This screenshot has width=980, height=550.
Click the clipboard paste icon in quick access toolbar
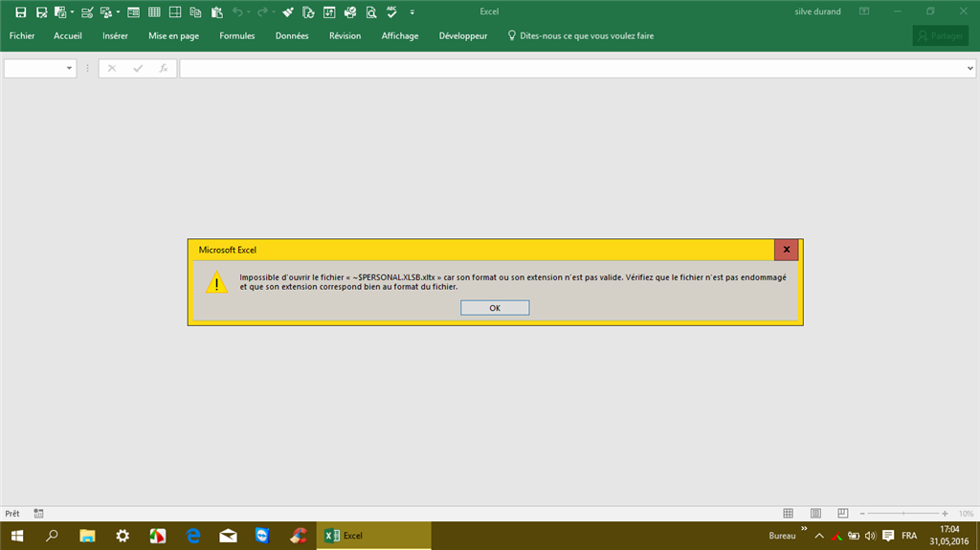(x=217, y=11)
